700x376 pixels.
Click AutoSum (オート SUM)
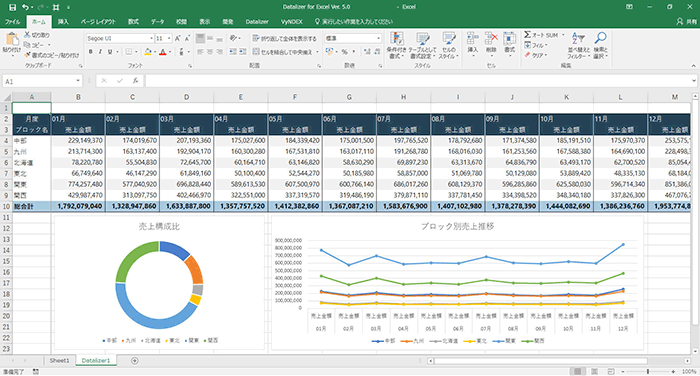[x=541, y=35]
